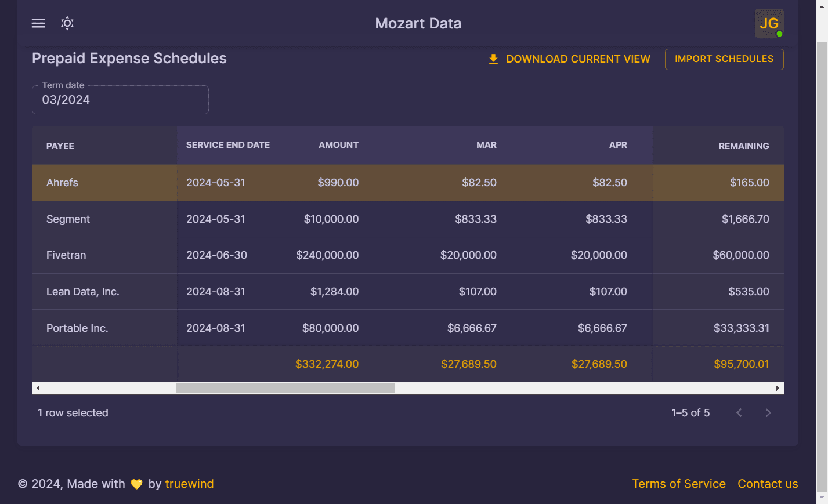Sort table by the PAYEE column
Image resolution: width=828 pixels, height=504 pixels.
point(60,146)
